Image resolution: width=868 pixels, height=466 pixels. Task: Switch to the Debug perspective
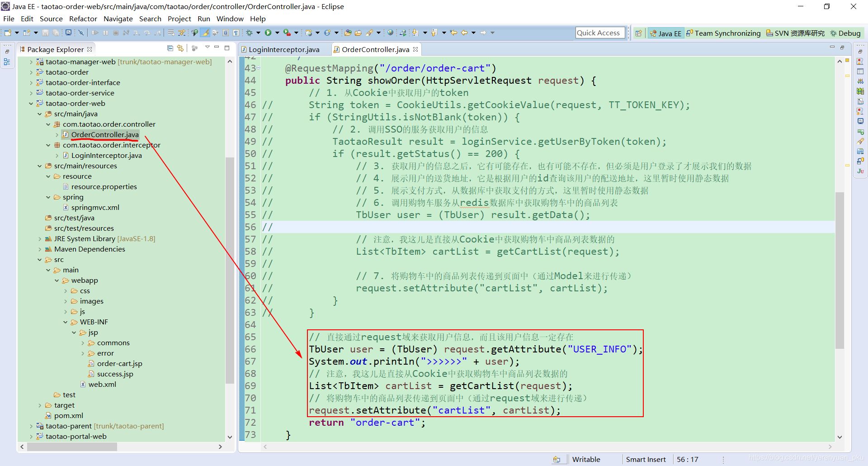[x=845, y=33]
